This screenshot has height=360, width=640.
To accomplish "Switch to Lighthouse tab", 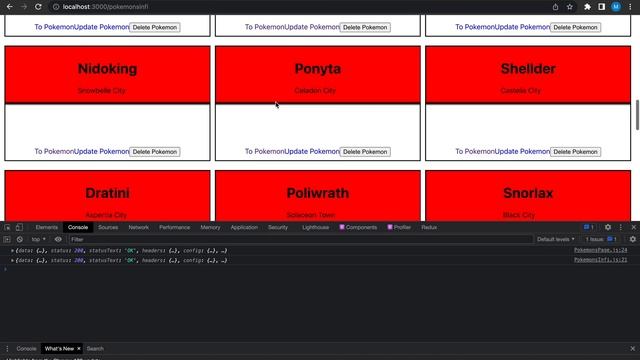I will pos(315,227).
